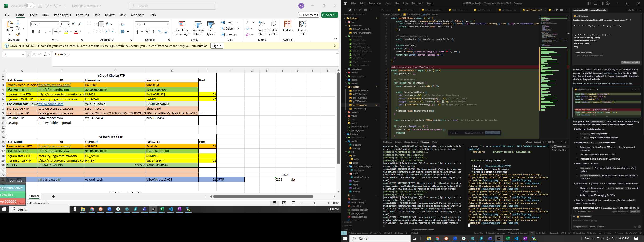Click the Comments button in Excel
644x242 pixels.
point(309,15)
